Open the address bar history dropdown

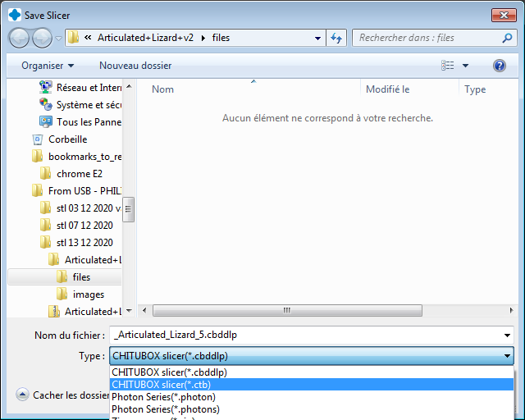(317, 39)
